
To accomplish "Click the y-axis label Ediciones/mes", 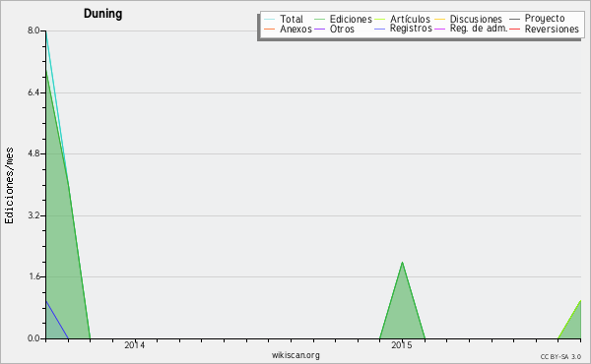I will [x=9, y=186].
